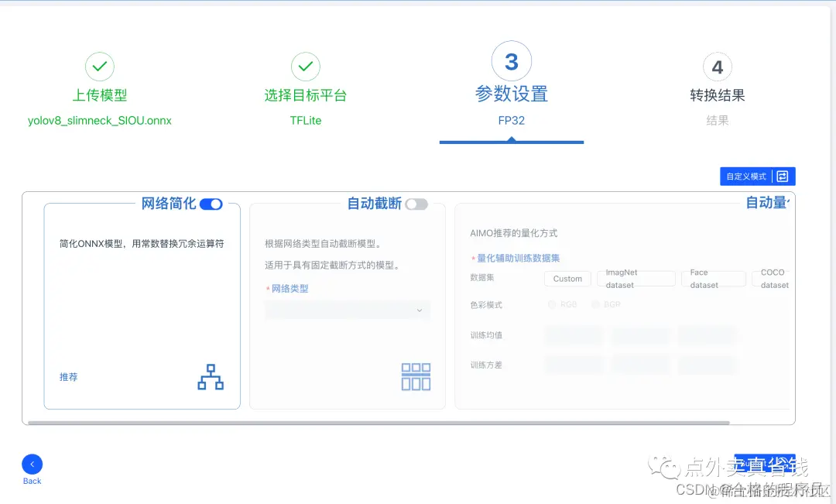Choose the Custom dataset option
Viewport: 836px width, 504px height.
pos(567,279)
